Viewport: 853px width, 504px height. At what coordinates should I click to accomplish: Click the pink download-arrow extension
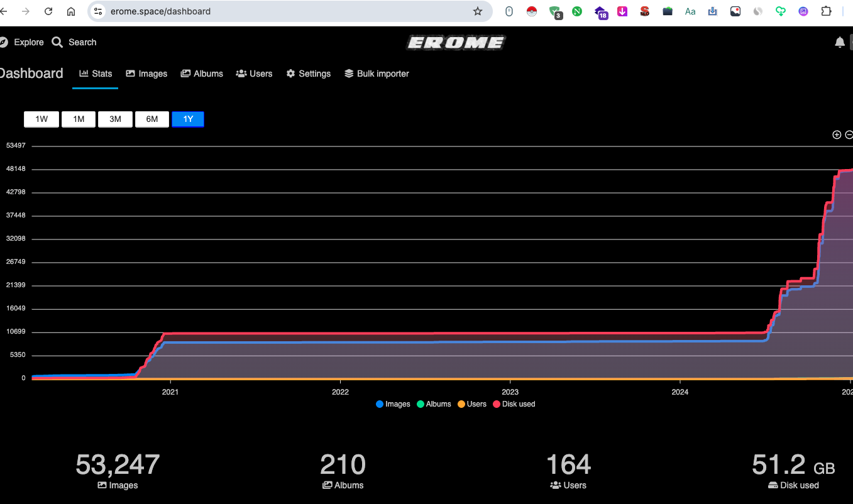(x=622, y=11)
